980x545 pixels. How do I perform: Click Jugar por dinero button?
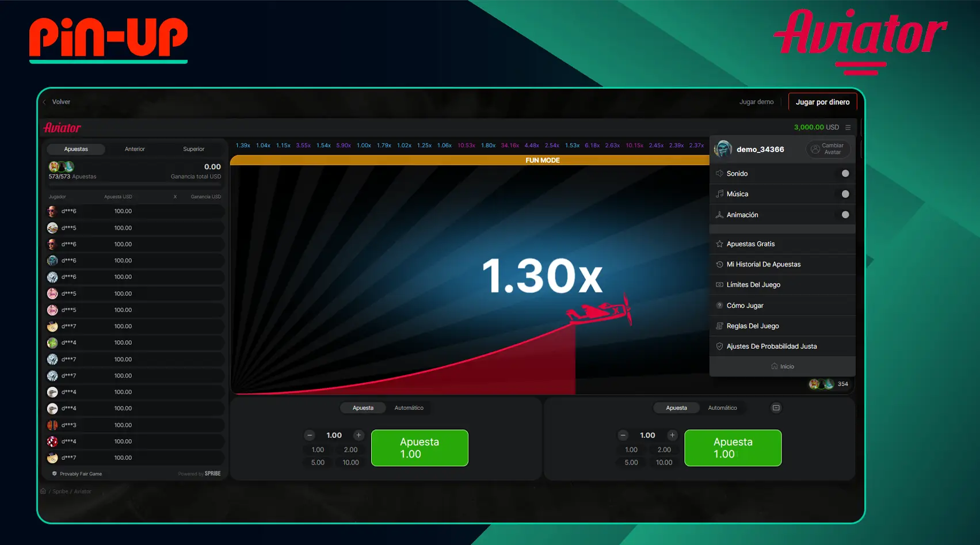(822, 102)
